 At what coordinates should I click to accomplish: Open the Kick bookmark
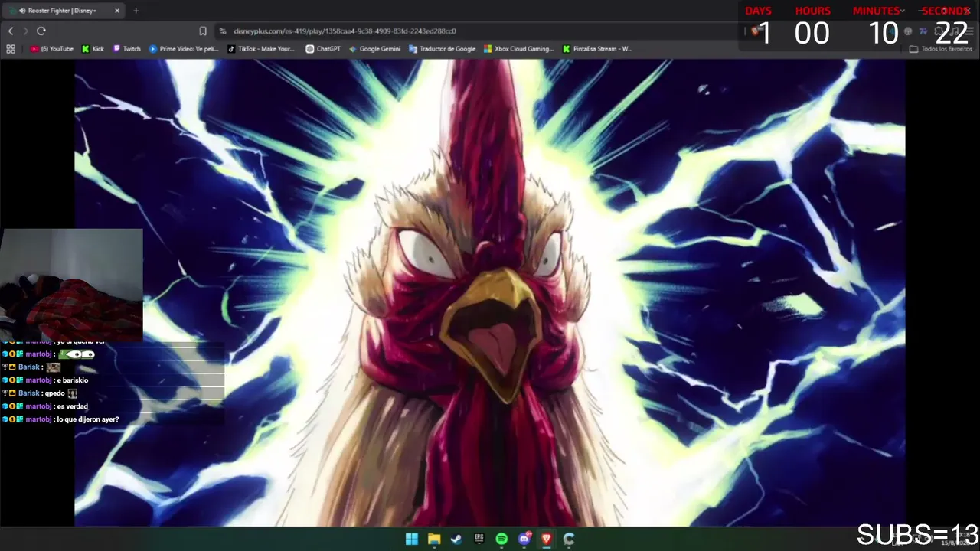(93, 49)
